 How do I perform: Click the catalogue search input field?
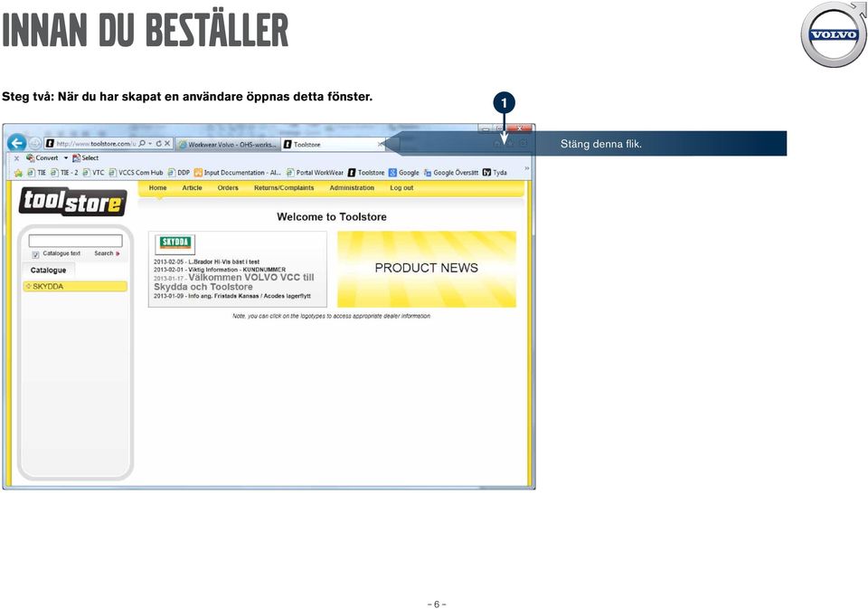tap(75, 241)
